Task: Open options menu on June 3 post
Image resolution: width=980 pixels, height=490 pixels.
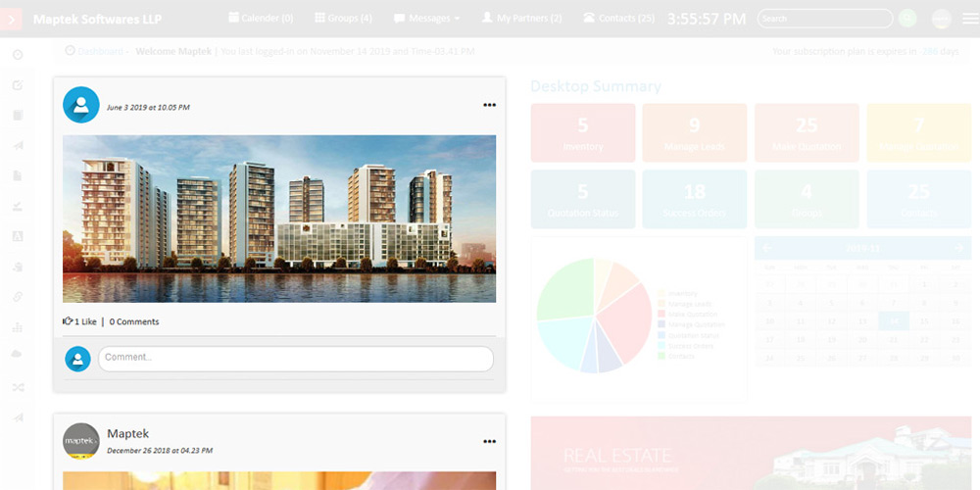Action: (x=489, y=106)
